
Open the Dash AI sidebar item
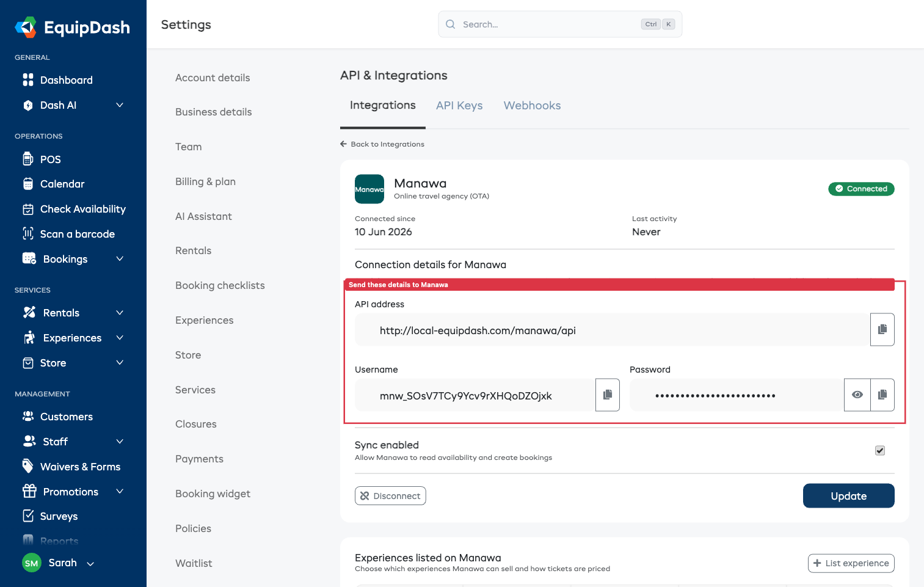(x=58, y=105)
